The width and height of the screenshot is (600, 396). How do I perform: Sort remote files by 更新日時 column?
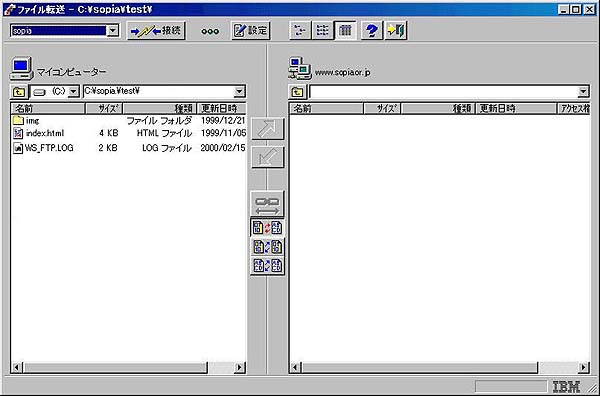516,109
